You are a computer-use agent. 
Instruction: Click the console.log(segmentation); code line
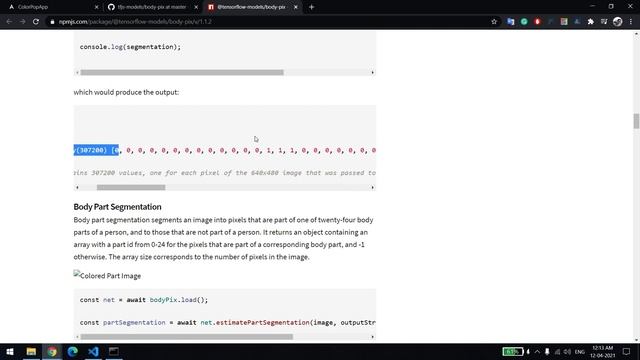130,47
